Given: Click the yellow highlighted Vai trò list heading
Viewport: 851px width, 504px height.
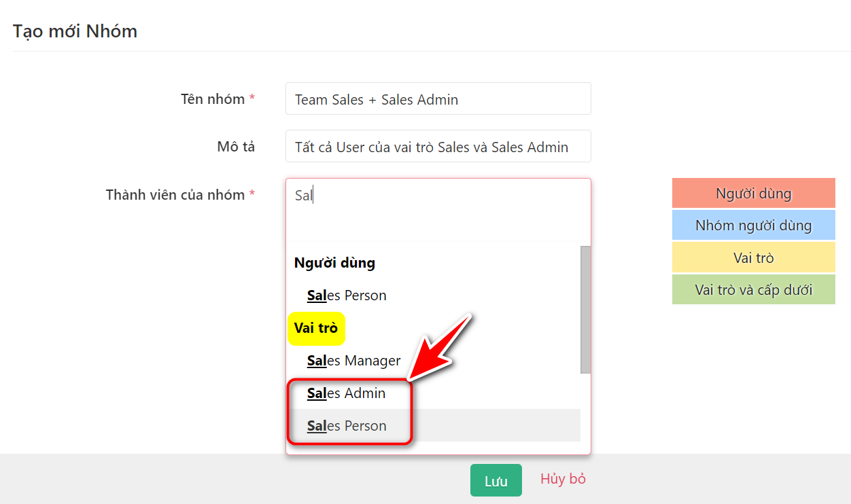Looking at the screenshot, I should coord(316,328).
